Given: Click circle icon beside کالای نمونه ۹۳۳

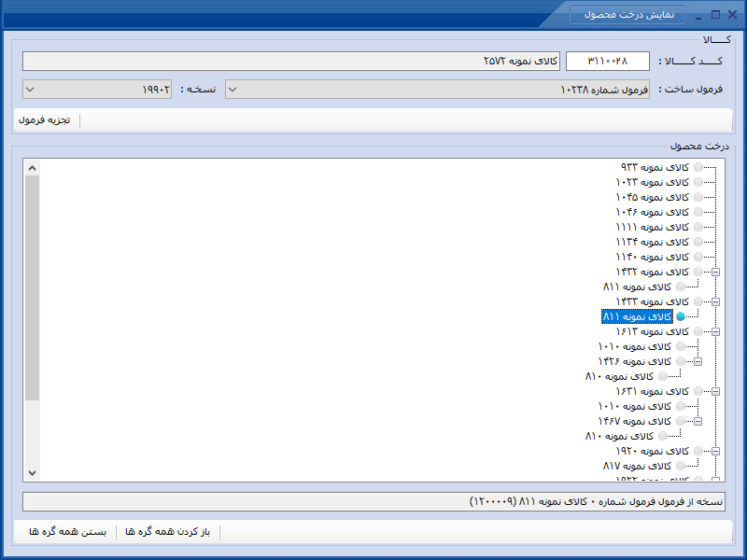Looking at the screenshot, I should pyautogui.click(x=698, y=167).
